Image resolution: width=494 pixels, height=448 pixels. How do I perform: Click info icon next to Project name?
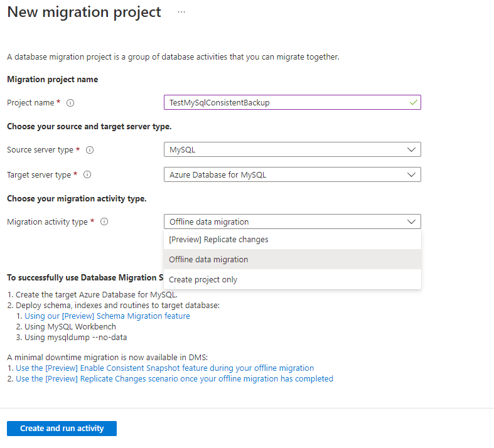coord(70,103)
